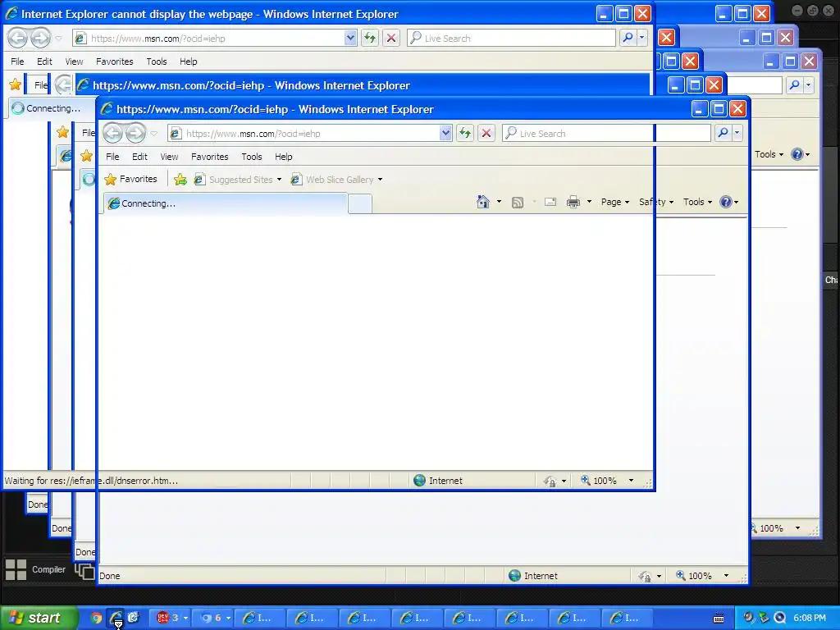Screen dimensions: 840x630
Task: Open File menu in frontmost msn.com window
Action: [x=112, y=157]
